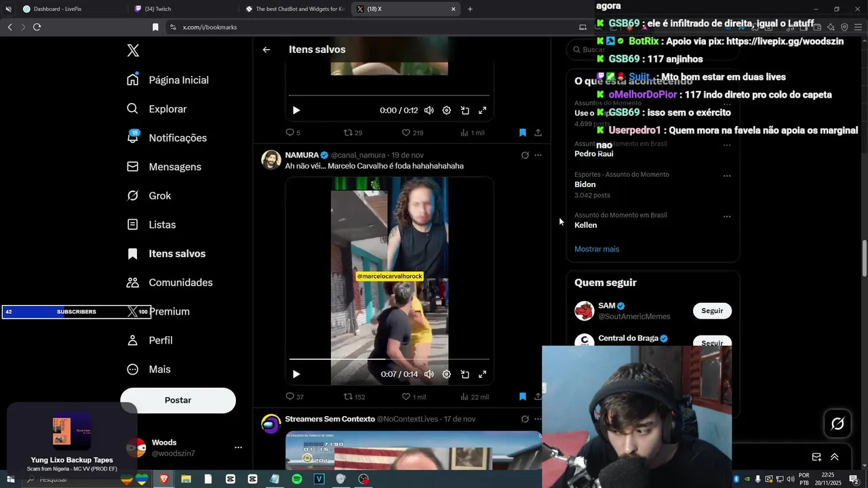
Task: Repost NAMURA post with 152 reposts
Action: tap(355, 396)
